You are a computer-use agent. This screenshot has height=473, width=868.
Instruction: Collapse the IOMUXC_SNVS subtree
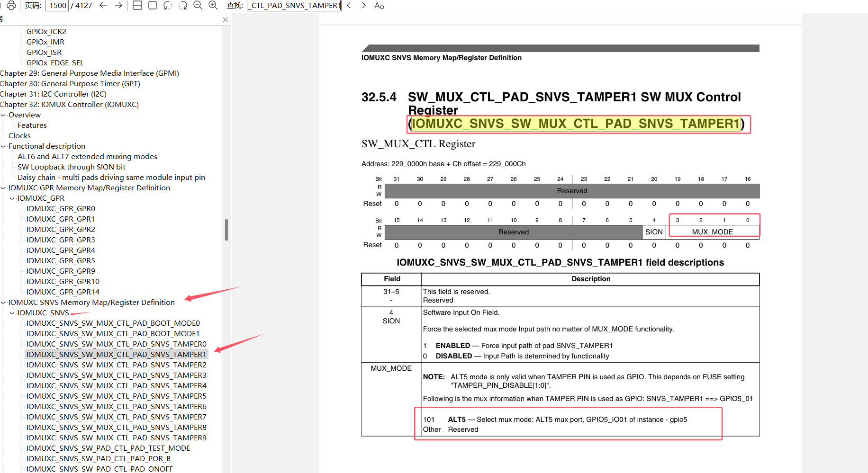point(12,313)
